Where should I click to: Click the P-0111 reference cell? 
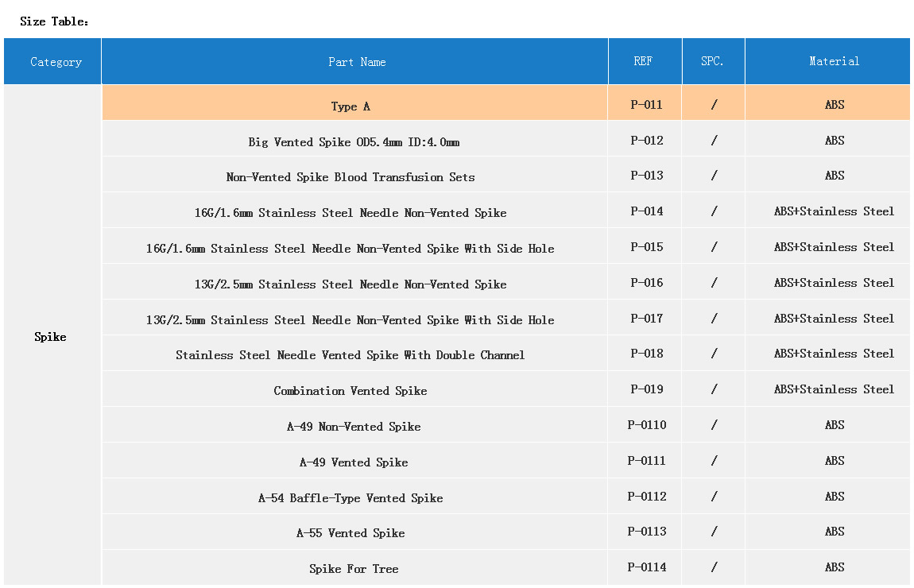(646, 461)
